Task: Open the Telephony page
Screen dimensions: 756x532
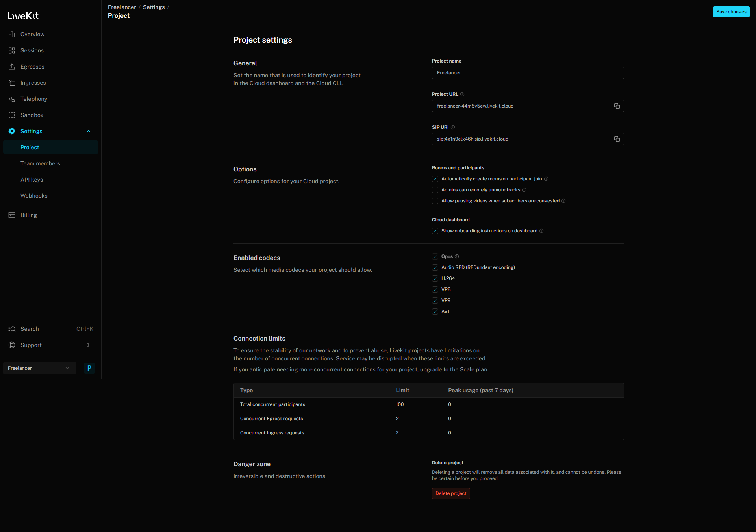Action: 50,99
